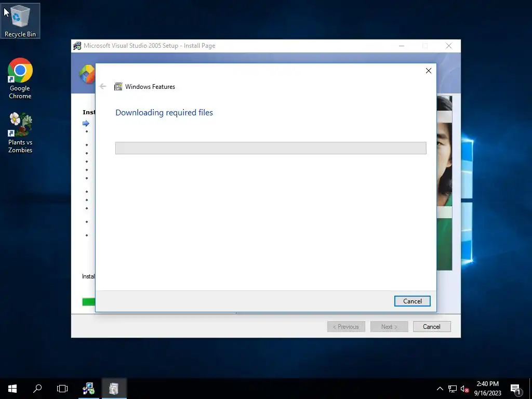Viewport: 532px width, 399px height.
Task: Open taskbar search magnifier
Action: (x=37, y=389)
